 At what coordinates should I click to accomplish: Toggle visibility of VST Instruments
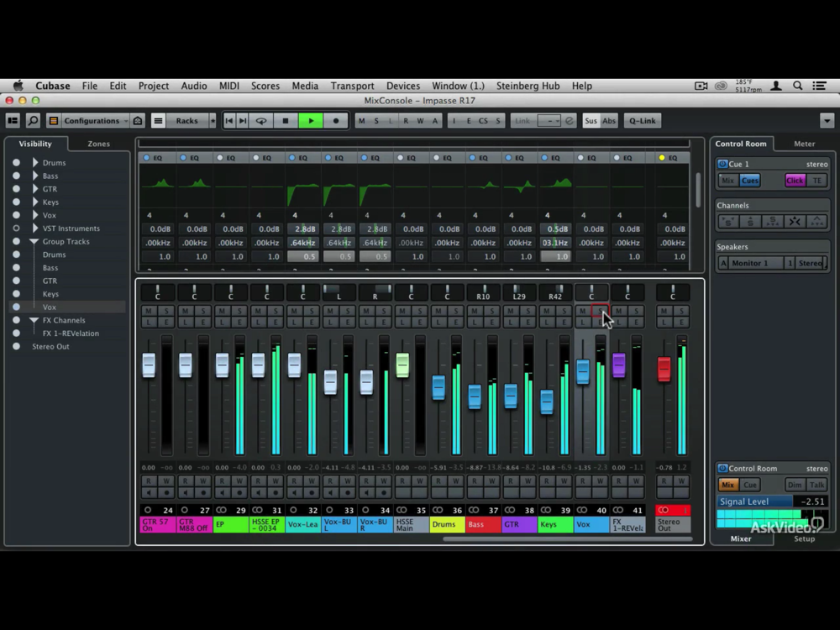pos(17,228)
